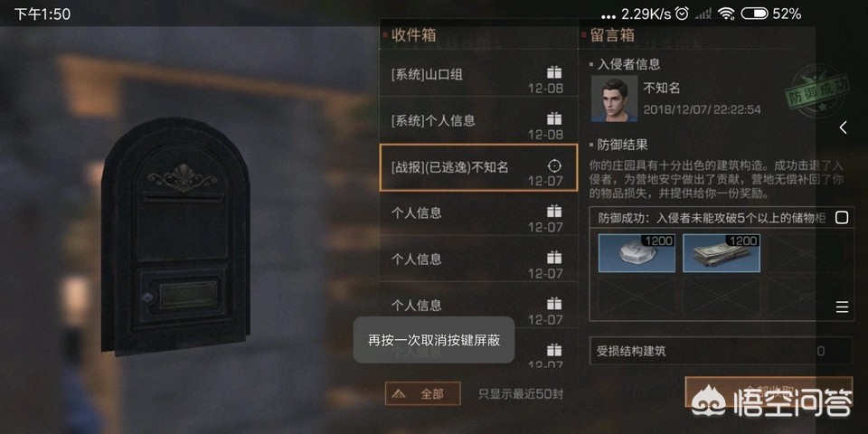Toggle the checkbox beside 防御成功 reward row
The height and width of the screenshot is (434, 868).
[842, 218]
